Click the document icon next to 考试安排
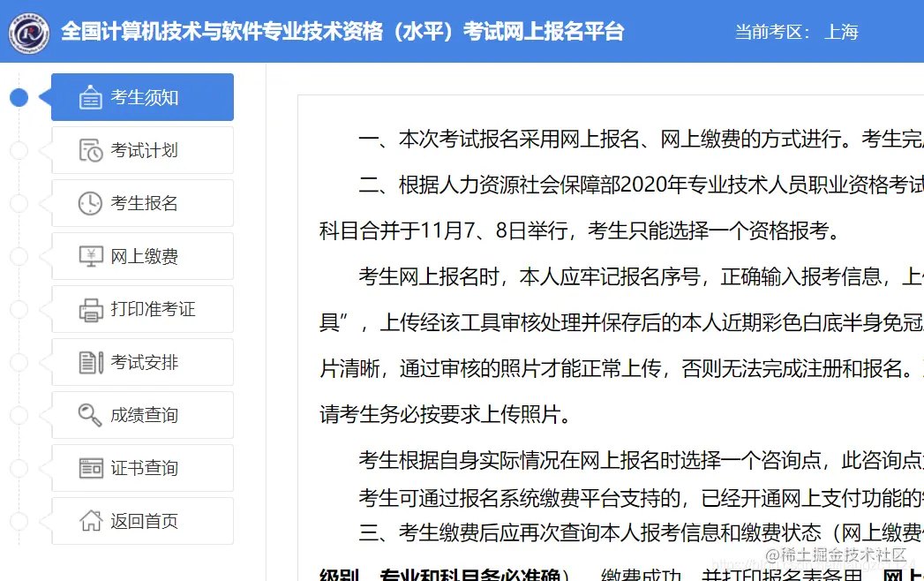Screen dimensions: 924x581 tap(89, 362)
